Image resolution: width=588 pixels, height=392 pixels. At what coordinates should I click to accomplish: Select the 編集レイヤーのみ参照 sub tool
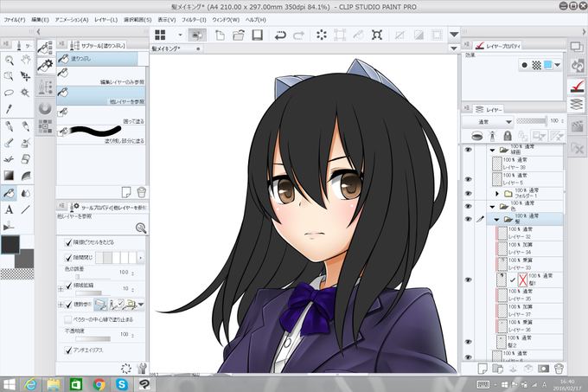pyautogui.click(x=101, y=76)
